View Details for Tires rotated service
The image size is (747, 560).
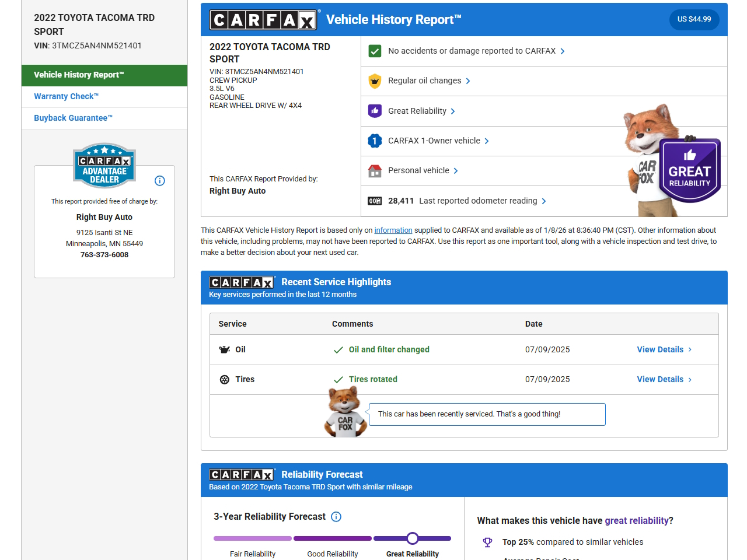pyautogui.click(x=664, y=379)
